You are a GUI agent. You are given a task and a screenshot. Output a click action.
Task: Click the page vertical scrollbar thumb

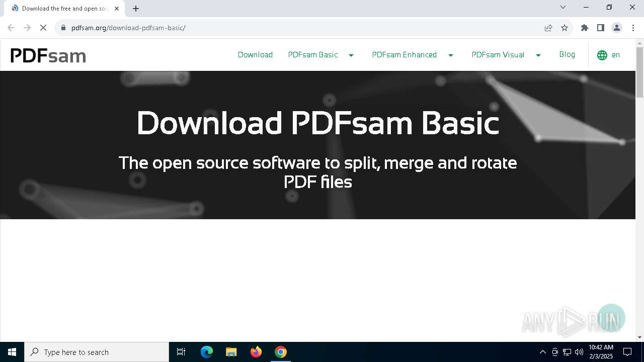[639, 72]
